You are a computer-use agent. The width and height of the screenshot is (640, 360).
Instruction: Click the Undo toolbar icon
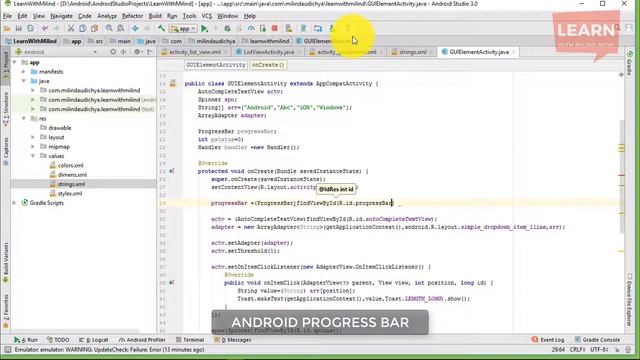coord(45,29)
